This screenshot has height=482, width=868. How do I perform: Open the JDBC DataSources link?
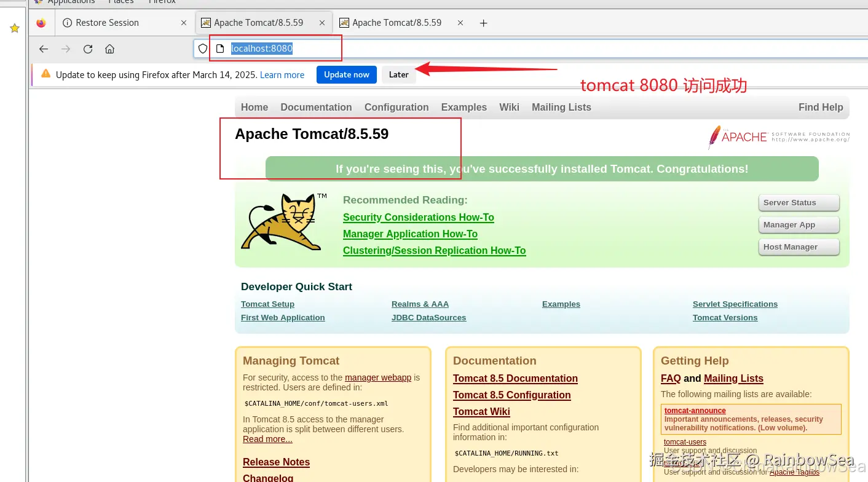click(x=428, y=318)
